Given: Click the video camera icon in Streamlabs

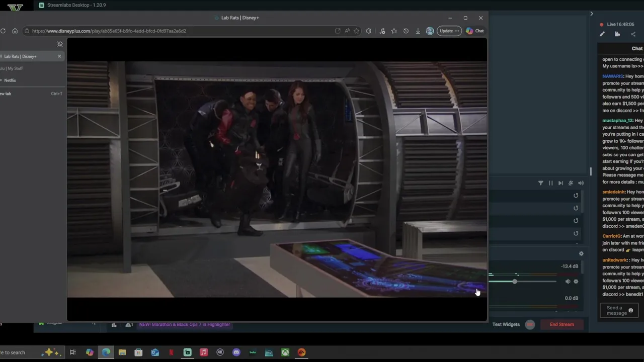Looking at the screenshot, I should [617, 34].
